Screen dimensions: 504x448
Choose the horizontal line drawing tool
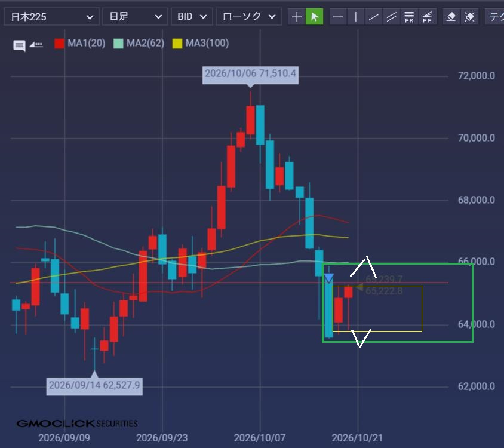click(x=337, y=16)
